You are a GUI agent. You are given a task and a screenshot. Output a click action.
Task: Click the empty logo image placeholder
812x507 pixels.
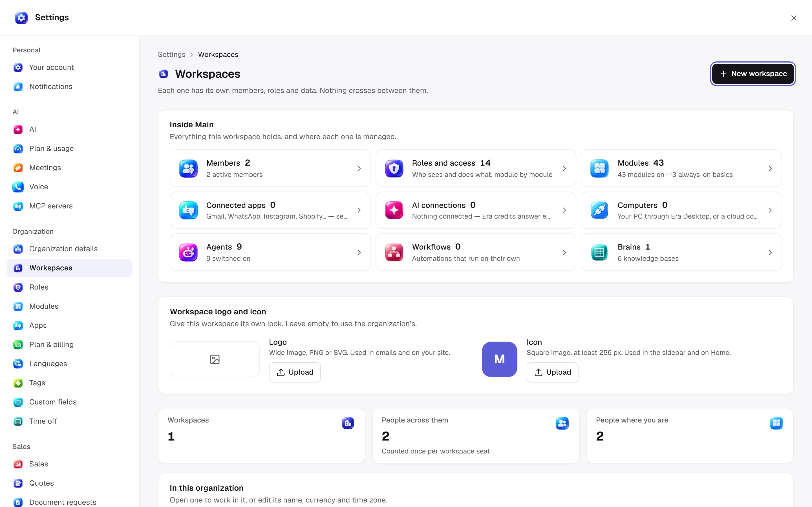[x=215, y=359]
